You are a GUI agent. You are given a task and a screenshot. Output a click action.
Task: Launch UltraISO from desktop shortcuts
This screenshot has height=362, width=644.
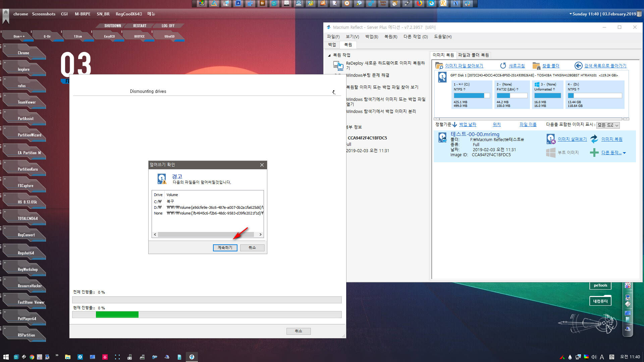(169, 36)
